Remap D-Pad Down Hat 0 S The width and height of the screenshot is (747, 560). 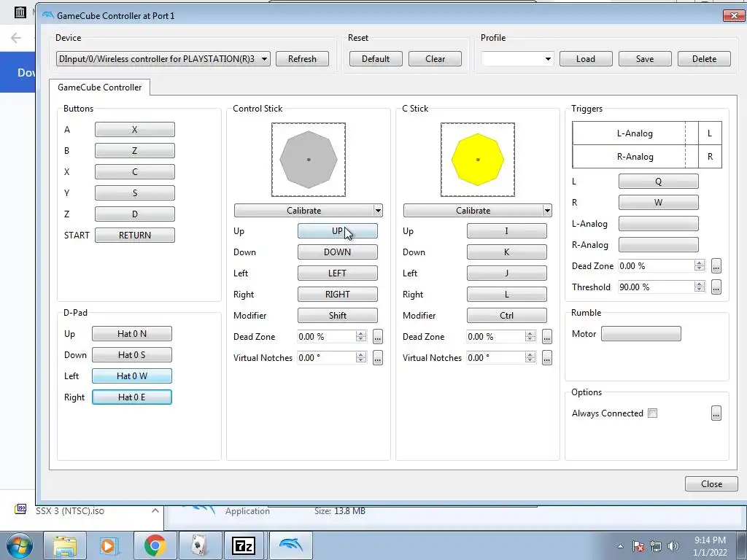point(132,355)
